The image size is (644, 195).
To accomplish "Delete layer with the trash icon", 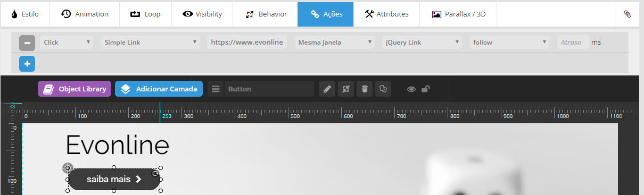I will [x=365, y=89].
